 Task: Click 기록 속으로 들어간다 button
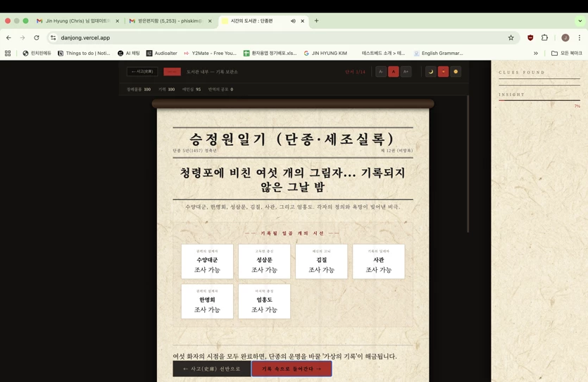tap(292, 369)
